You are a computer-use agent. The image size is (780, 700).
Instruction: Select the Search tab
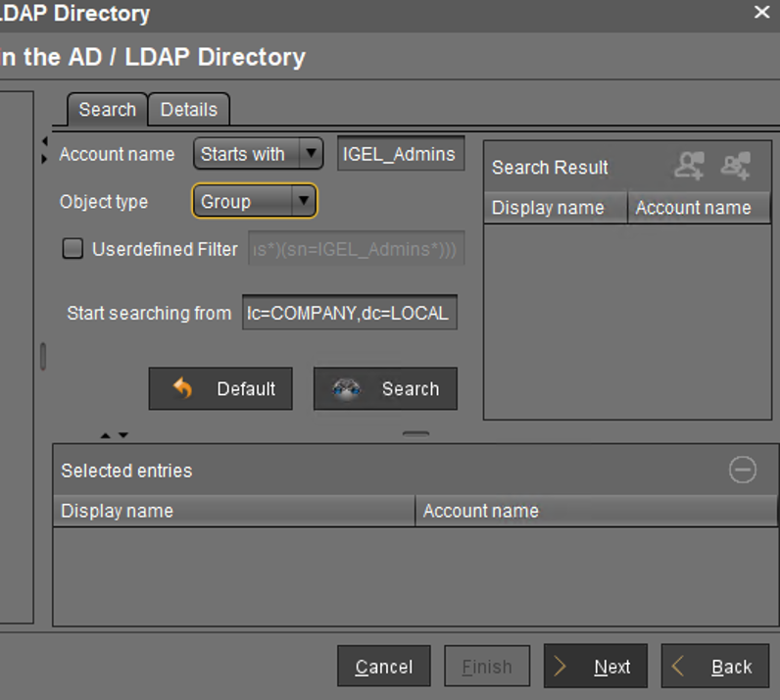108,110
